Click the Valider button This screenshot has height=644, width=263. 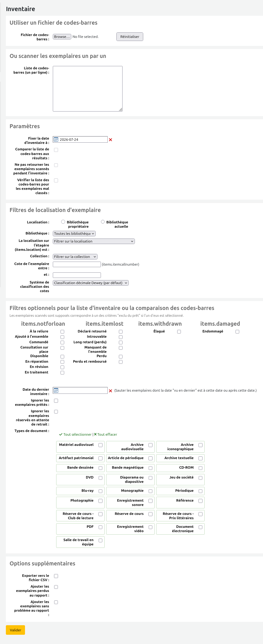click(15, 630)
